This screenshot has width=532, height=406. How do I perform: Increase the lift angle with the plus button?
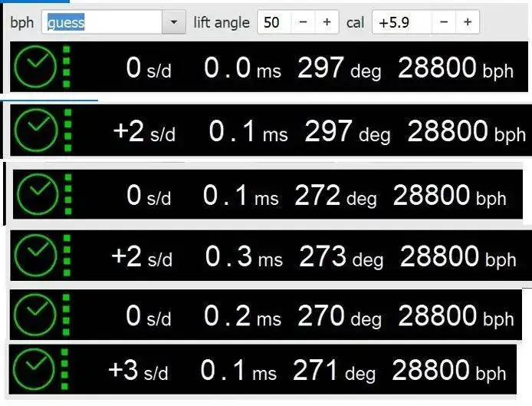[327, 22]
